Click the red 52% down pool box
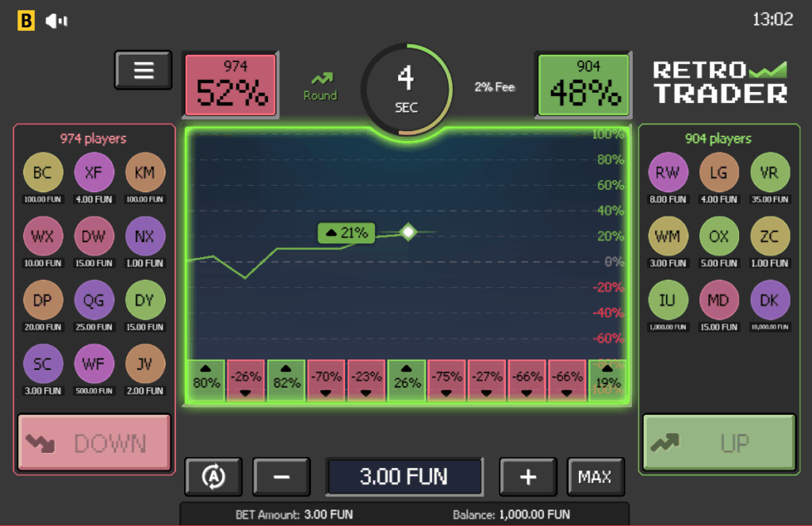This screenshot has width=812, height=526. [231, 84]
